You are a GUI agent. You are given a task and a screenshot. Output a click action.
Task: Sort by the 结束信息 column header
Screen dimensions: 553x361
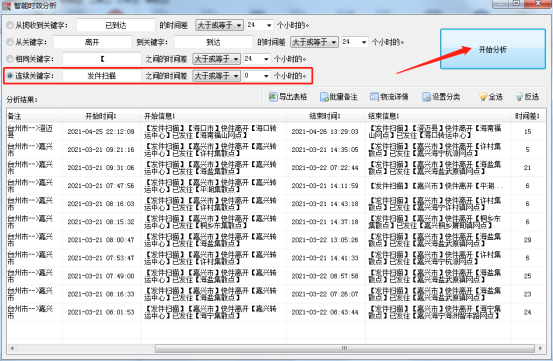(438, 116)
